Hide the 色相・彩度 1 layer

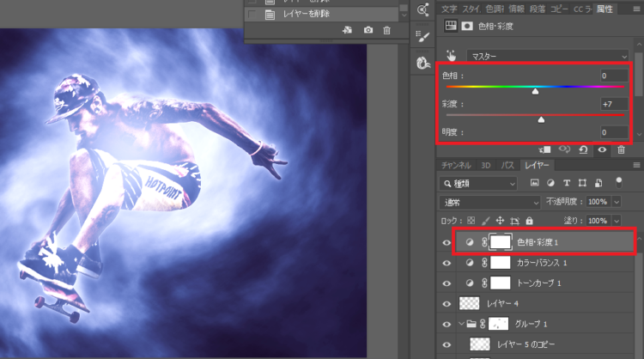447,243
